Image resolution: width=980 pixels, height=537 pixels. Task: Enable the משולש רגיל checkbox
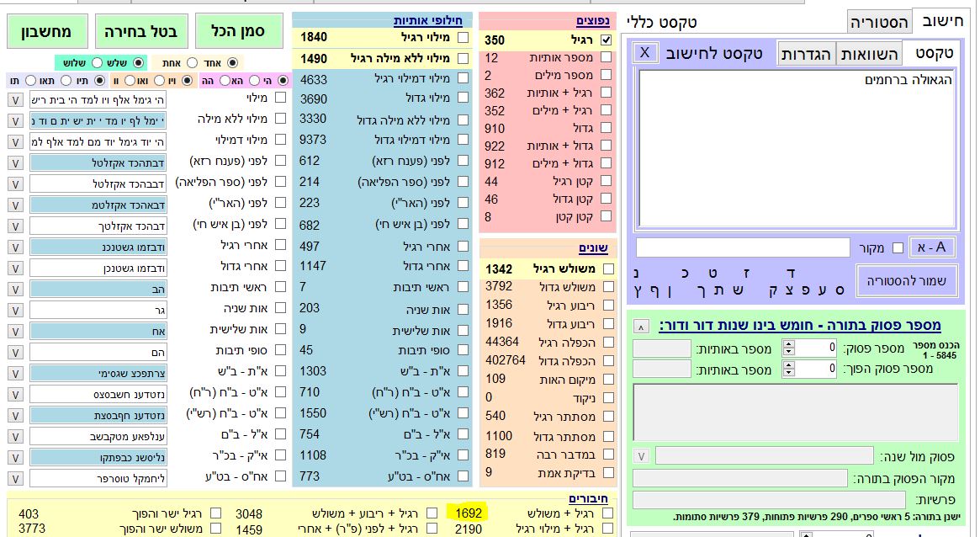coord(607,269)
